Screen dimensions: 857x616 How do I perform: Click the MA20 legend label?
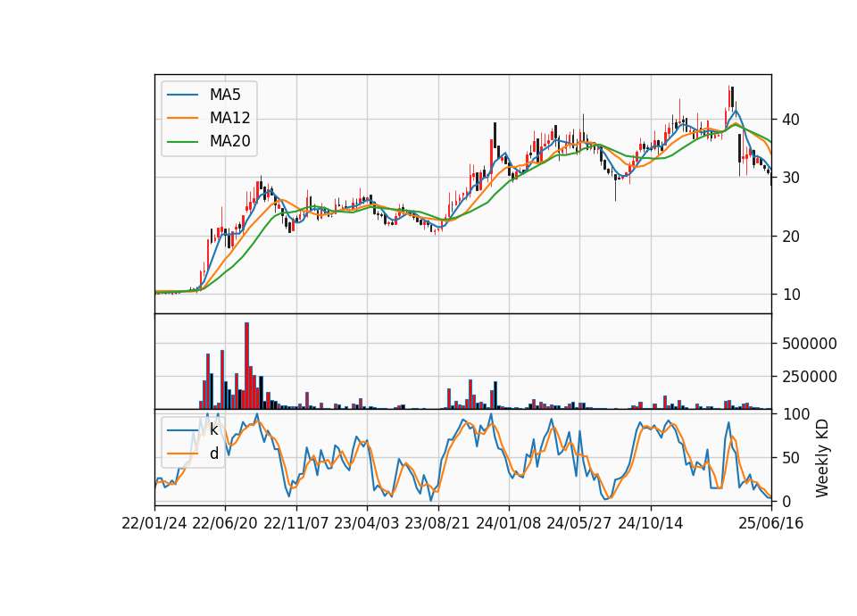[x=229, y=141]
